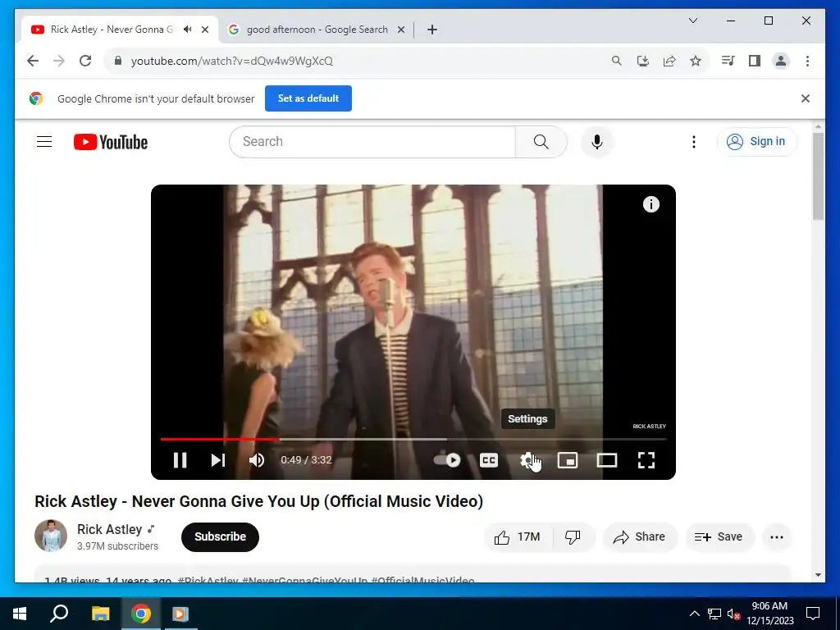
Task: Turn on closed captions
Action: 489,460
